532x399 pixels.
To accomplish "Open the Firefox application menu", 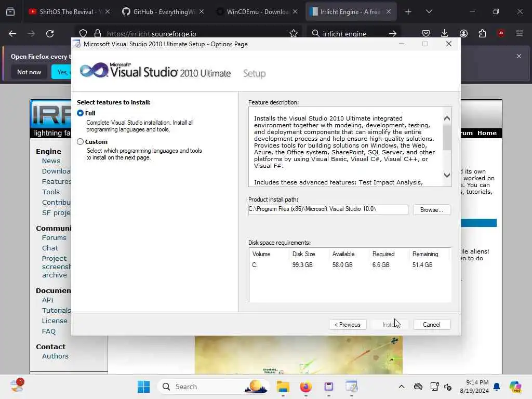I will [520, 33].
